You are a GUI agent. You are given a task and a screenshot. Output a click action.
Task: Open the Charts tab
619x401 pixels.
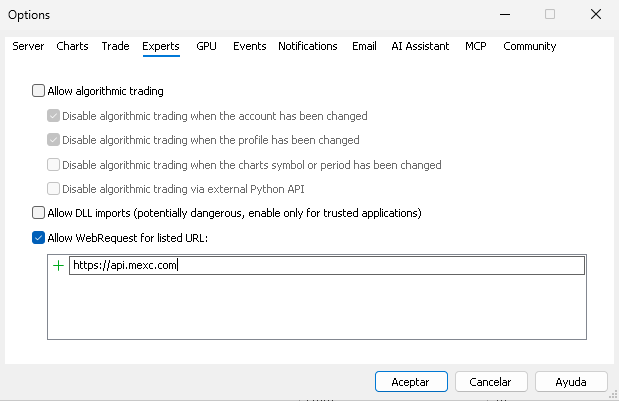pyautogui.click(x=72, y=46)
